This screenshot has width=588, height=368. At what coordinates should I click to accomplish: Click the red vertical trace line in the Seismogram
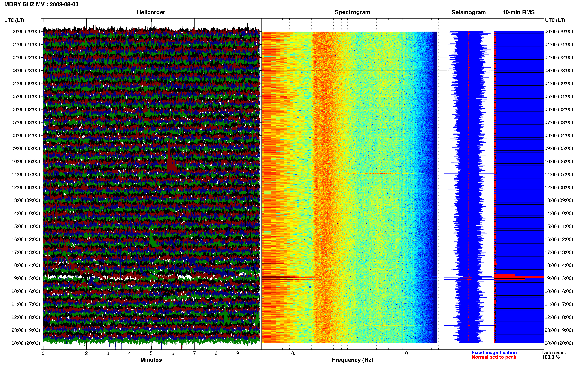pos(469,187)
